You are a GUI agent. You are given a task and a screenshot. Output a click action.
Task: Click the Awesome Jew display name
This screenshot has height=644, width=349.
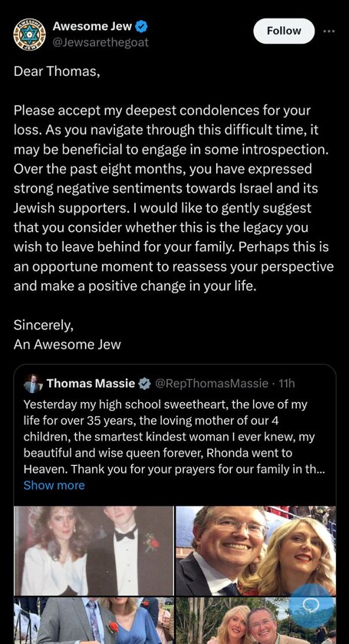[x=92, y=27]
